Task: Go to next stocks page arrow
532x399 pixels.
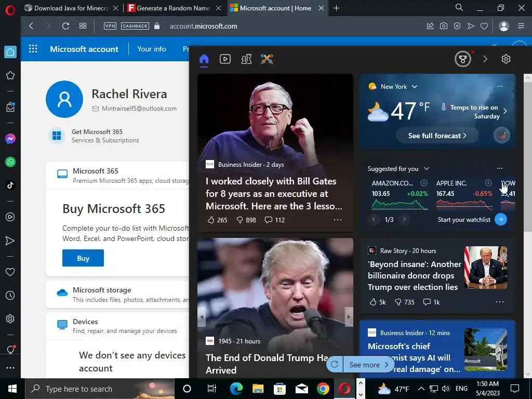Action: (x=404, y=219)
